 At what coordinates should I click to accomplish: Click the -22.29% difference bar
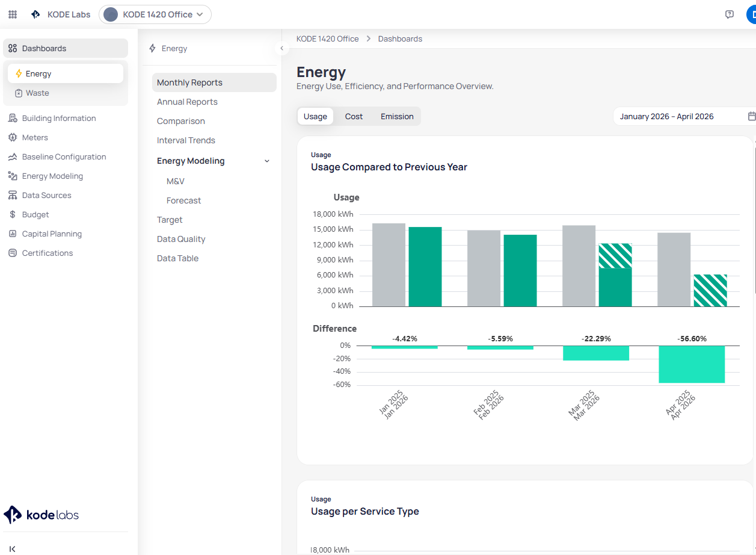click(596, 353)
